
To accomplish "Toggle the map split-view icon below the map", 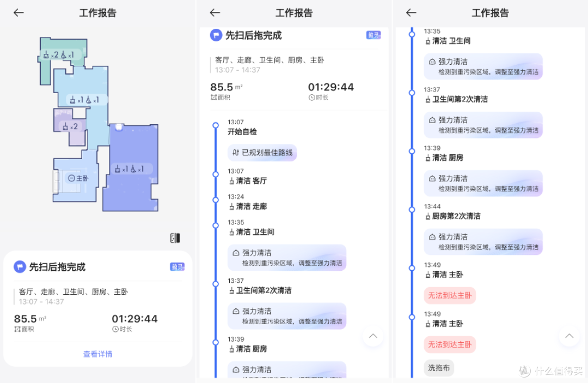I will (x=175, y=238).
